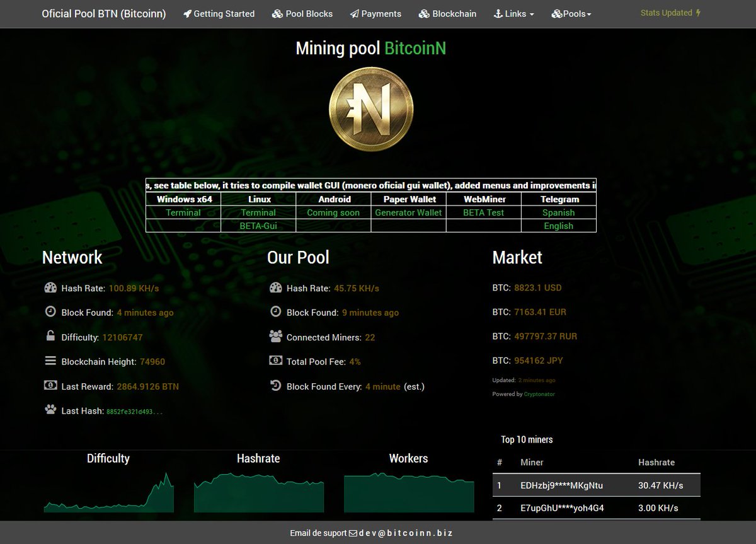Open the English Telegram link
This screenshot has height=544, width=756.
coord(559,226)
